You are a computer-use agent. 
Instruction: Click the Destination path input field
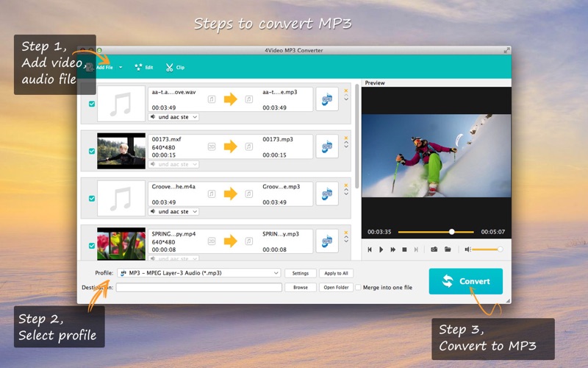tap(198, 287)
